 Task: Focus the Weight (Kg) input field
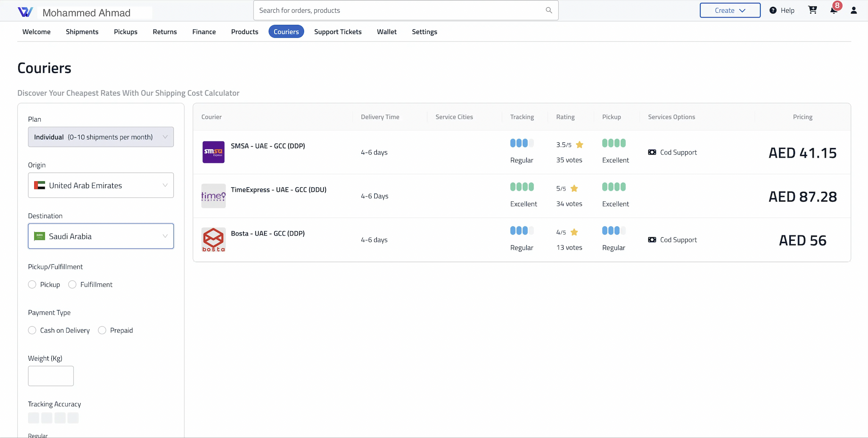point(51,376)
